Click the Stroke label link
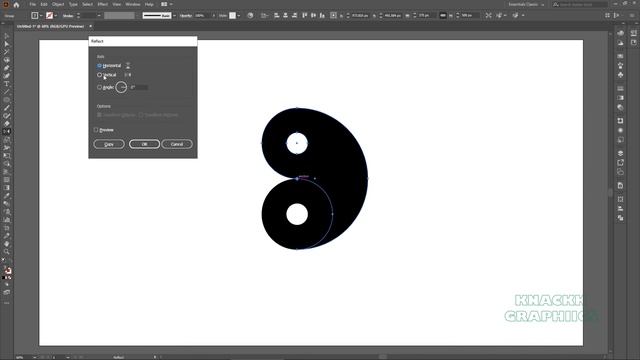The height and width of the screenshot is (360, 640). coord(68,16)
